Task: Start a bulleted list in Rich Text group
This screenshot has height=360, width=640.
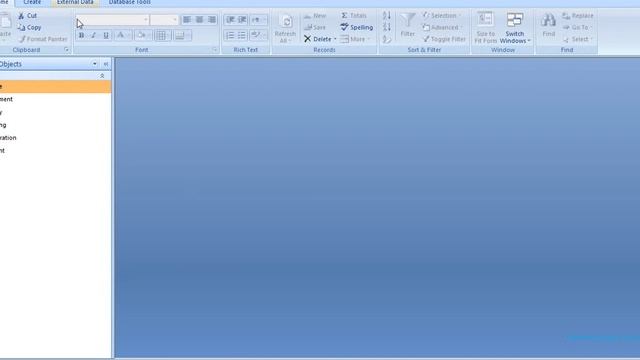Action: (242, 36)
